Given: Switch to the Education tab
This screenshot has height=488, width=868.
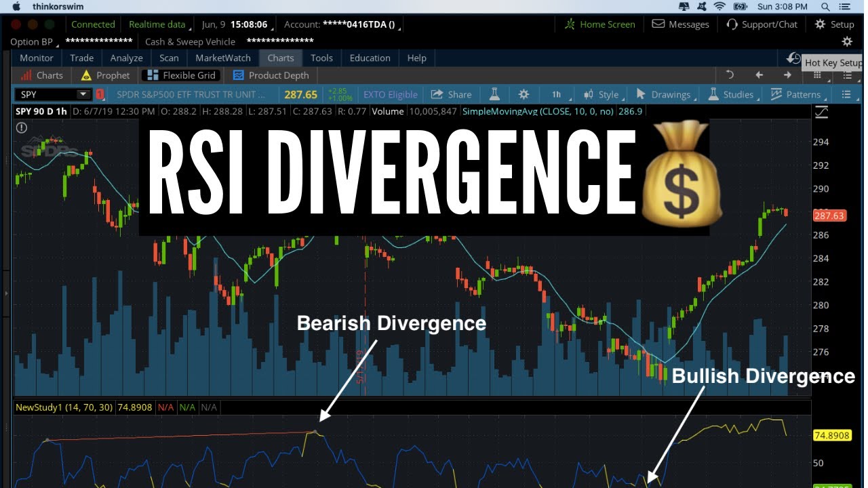Looking at the screenshot, I should (370, 58).
